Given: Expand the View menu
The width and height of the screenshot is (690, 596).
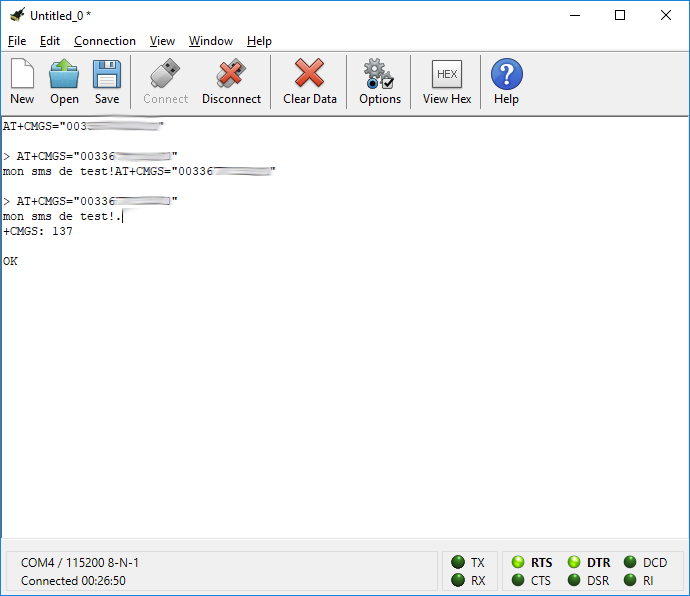Looking at the screenshot, I should pyautogui.click(x=162, y=41).
